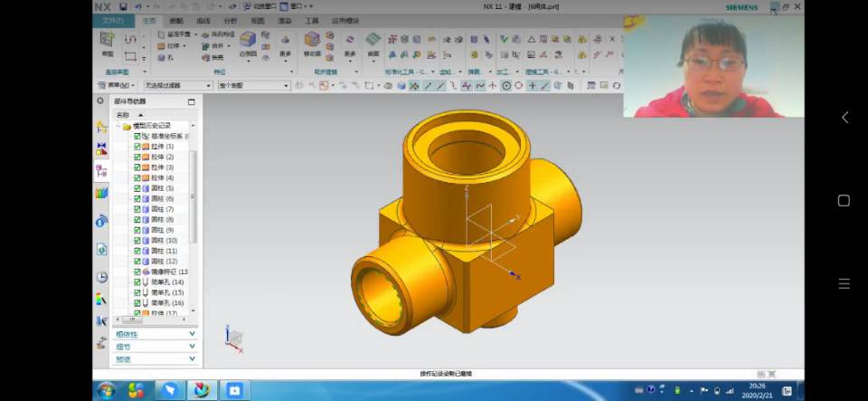Switch to the 曲线 (Curve) ribbon tab
868x401 pixels.
[x=203, y=20]
